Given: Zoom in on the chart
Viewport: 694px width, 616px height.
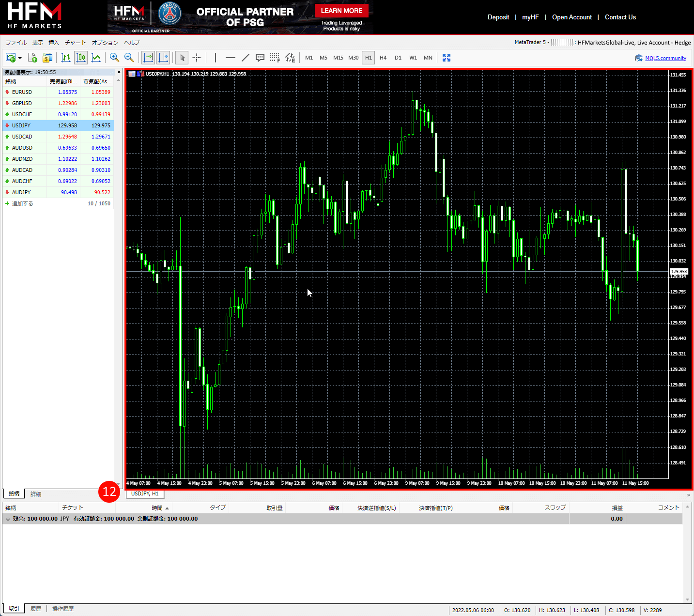Looking at the screenshot, I should pyautogui.click(x=114, y=58).
